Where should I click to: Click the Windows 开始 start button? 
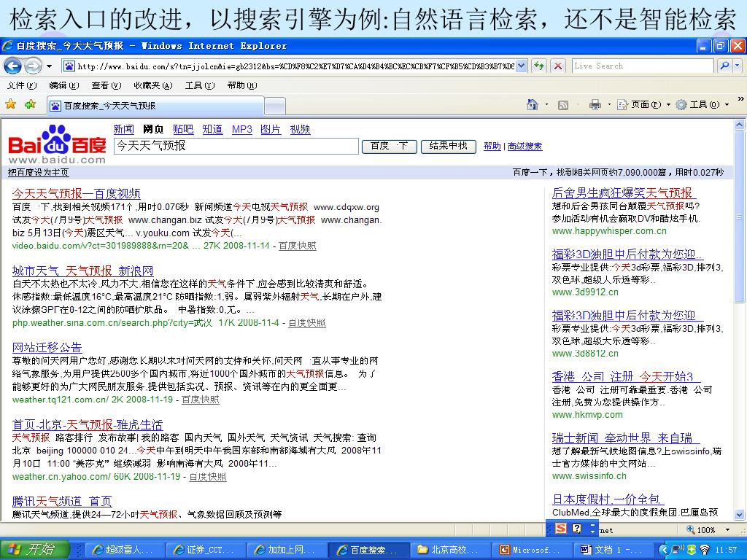click(x=34, y=550)
